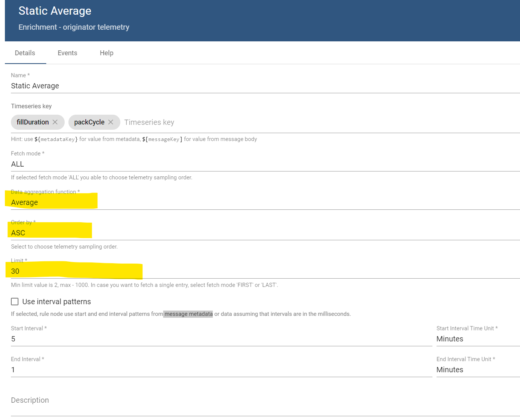
Task: Click the packCycle chip label
Action: (x=89, y=122)
